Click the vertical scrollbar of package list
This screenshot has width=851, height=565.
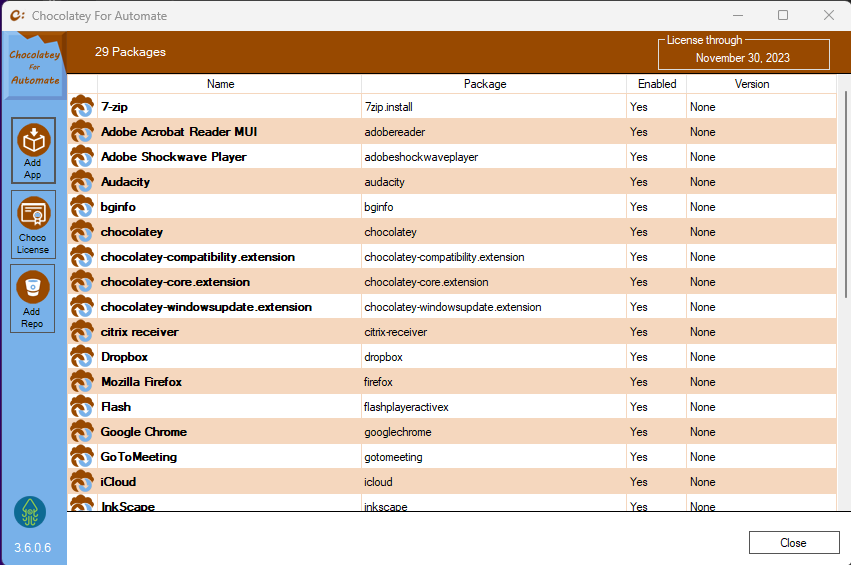[843, 300]
